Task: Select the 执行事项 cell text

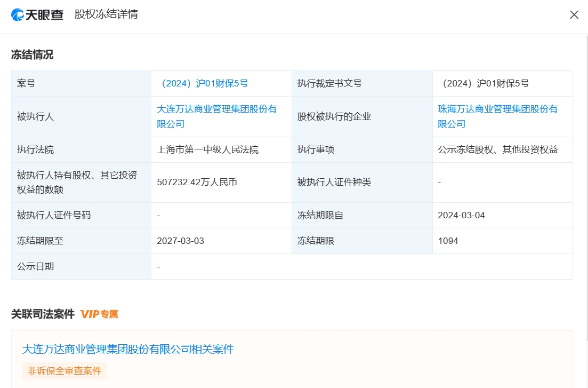Action: click(497, 149)
